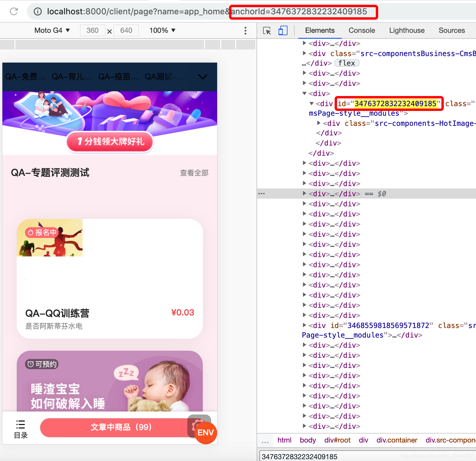Switch to Console tab
476x461 pixels.
coord(362,30)
